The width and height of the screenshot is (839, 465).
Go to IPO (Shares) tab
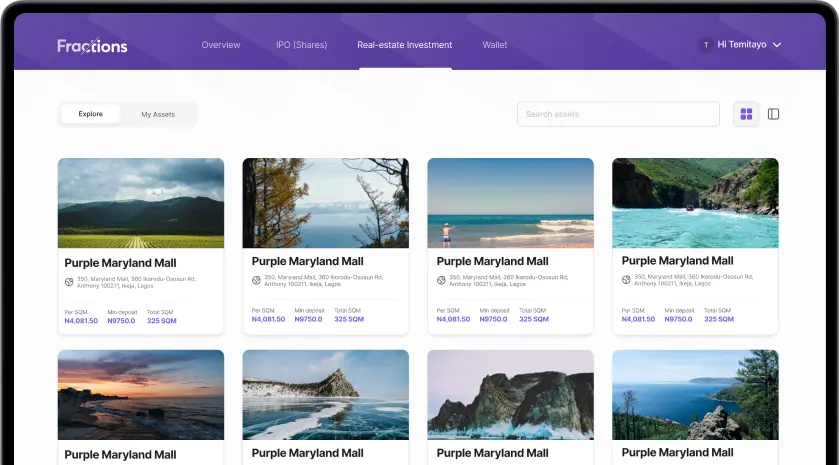pos(301,45)
